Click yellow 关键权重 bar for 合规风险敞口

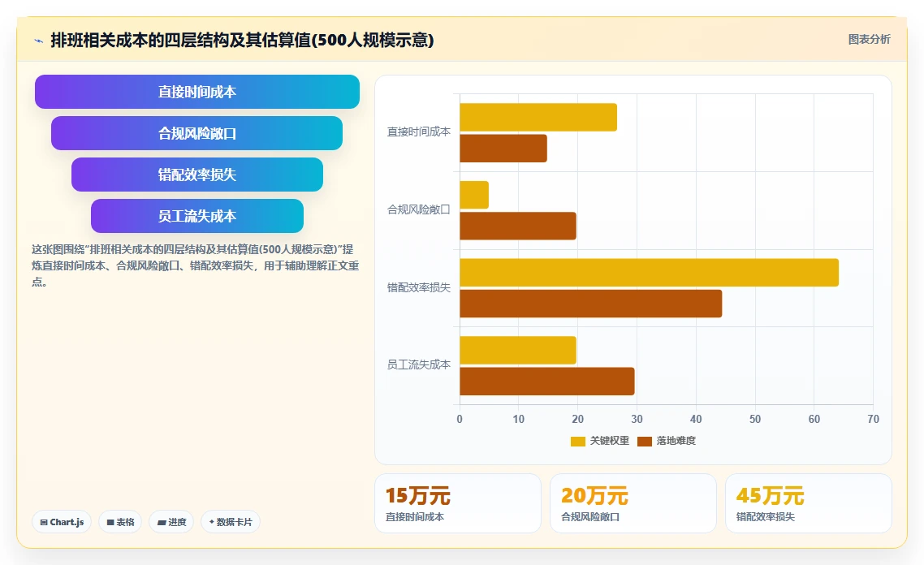coord(474,195)
